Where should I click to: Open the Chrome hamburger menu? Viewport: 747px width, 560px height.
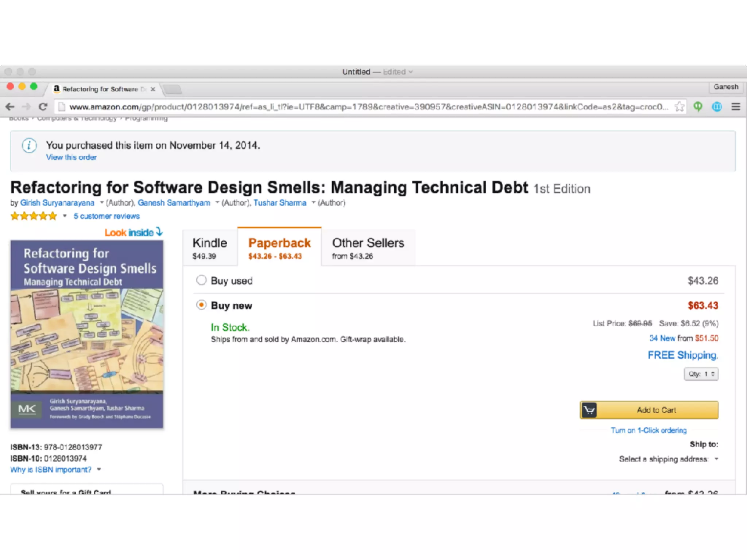tap(736, 107)
